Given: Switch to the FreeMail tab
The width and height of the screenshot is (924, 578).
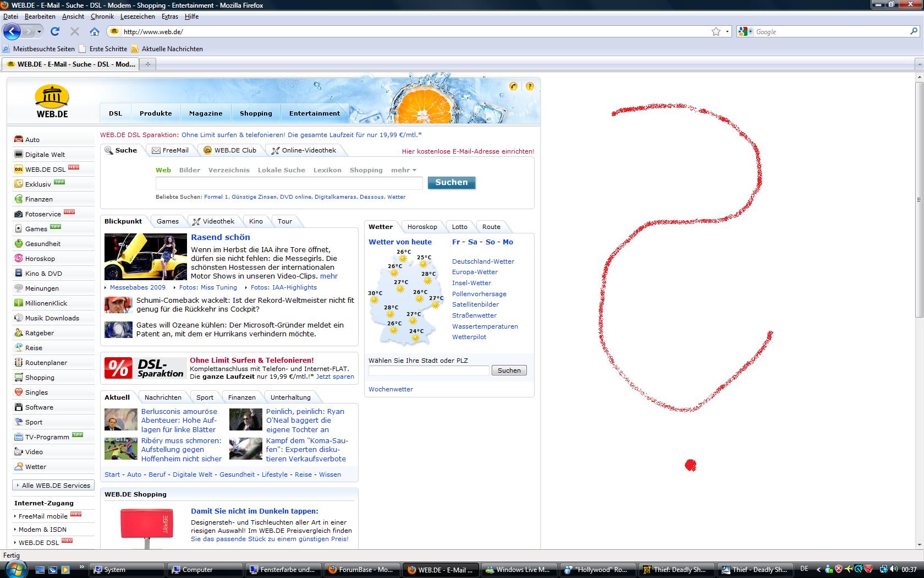Looking at the screenshot, I should click(170, 150).
